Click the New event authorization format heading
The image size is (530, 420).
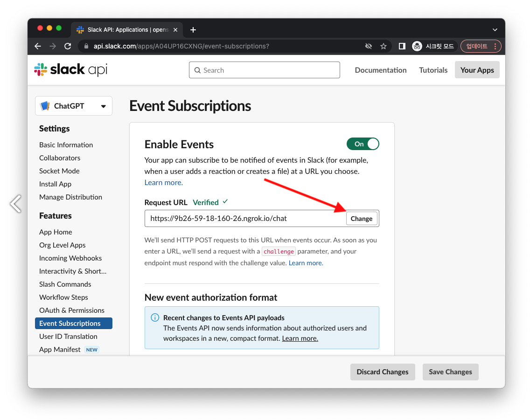210,297
